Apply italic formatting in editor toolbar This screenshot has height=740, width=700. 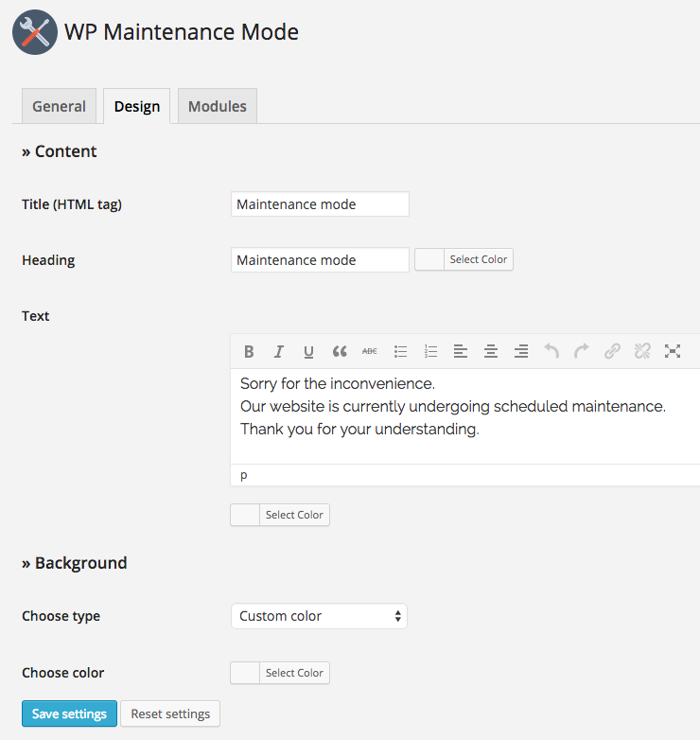(x=279, y=351)
